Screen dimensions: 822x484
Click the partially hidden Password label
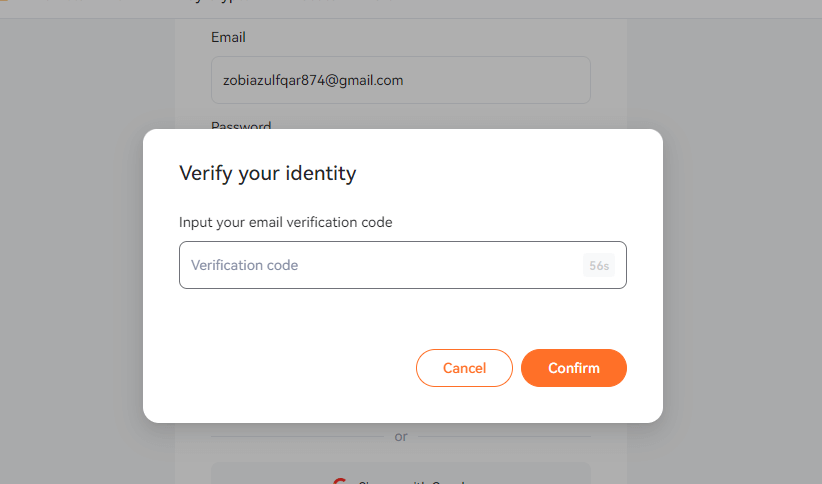point(240,126)
